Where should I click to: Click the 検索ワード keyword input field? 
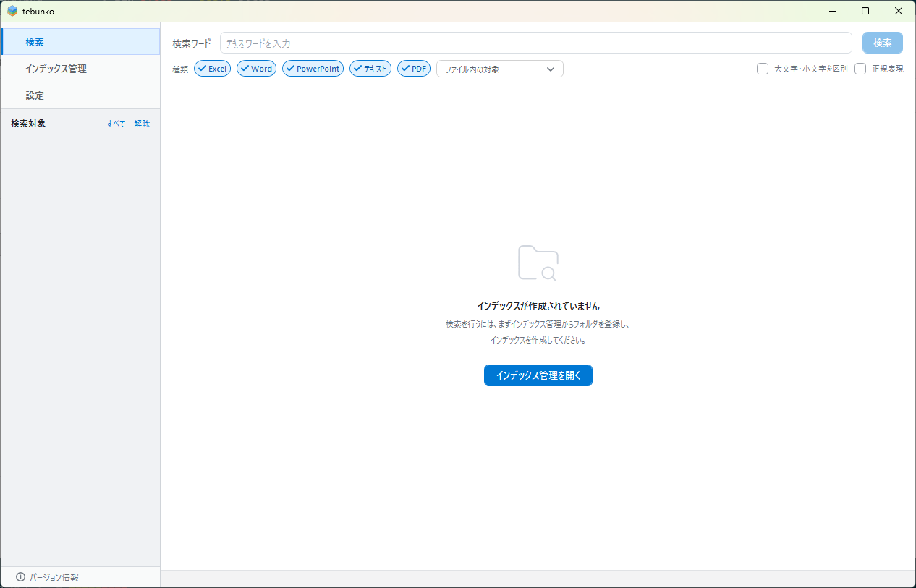(x=535, y=43)
